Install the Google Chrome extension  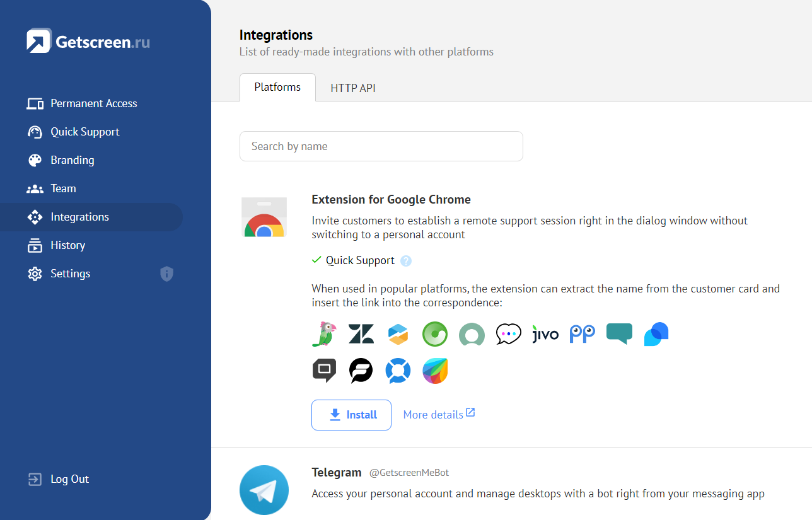351,415
